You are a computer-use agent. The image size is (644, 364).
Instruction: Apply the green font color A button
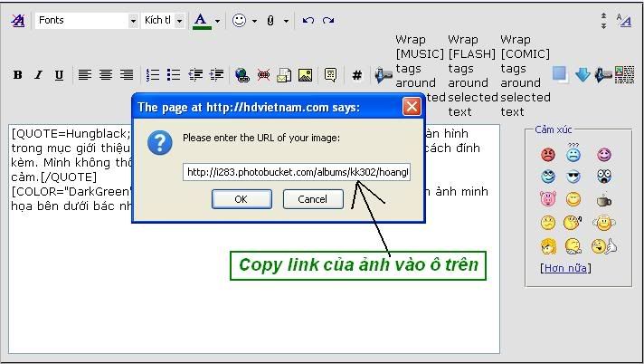coord(201,21)
